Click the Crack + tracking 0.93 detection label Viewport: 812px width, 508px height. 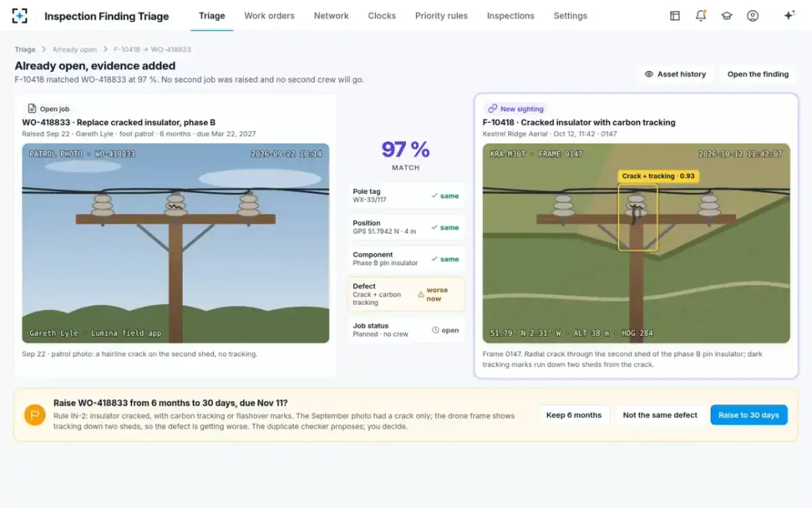(x=658, y=176)
